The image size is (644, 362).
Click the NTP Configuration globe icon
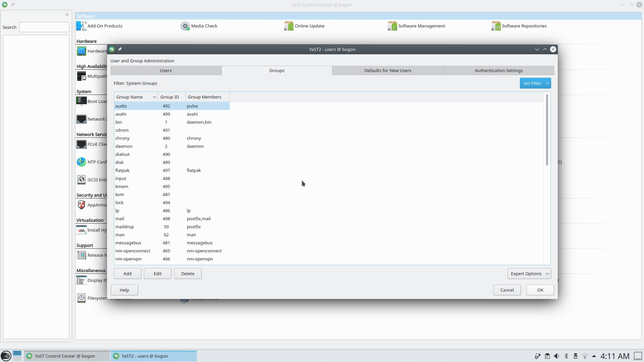tap(81, 162)
